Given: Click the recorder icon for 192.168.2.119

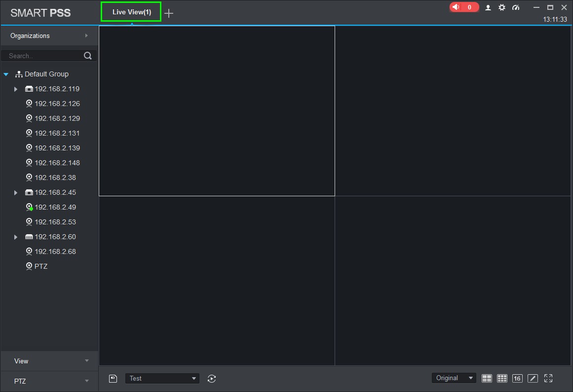Looking at the screenshot, I should click(29, 89).
